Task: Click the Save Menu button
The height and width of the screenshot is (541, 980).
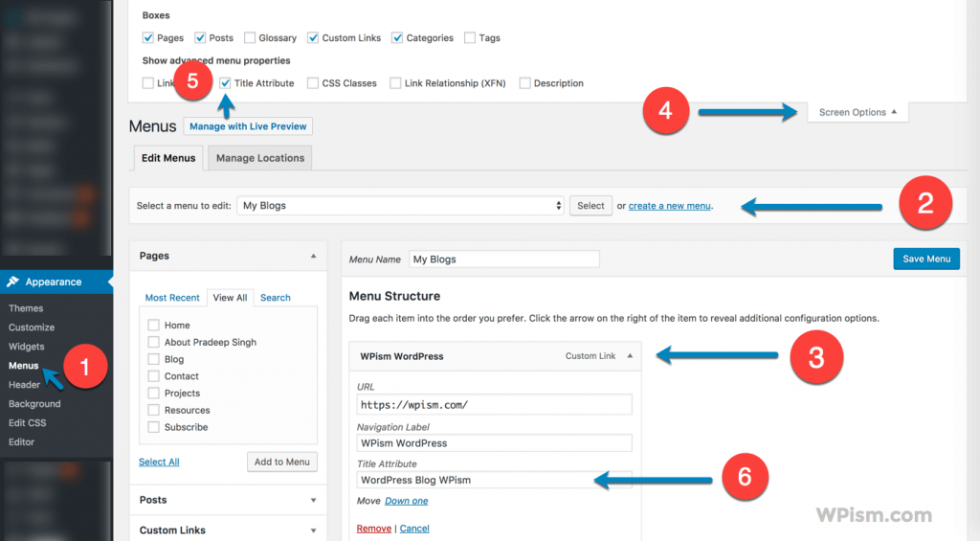Action: coord(926,259)
